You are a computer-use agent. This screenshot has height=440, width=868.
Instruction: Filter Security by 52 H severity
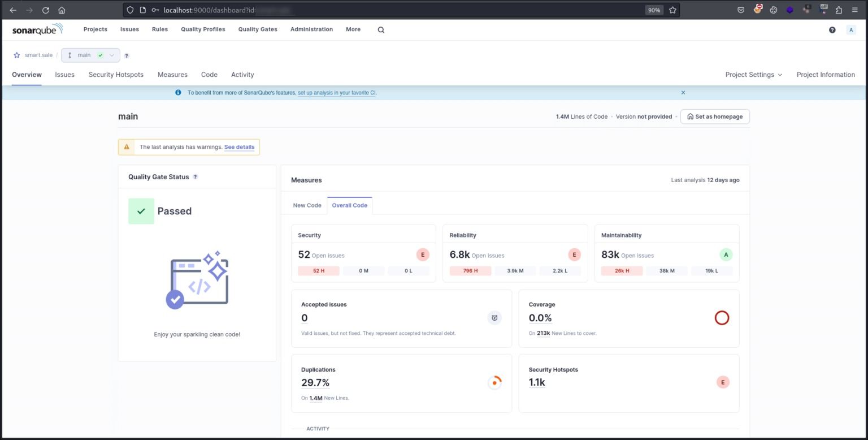pyautogui.click(x=319, y=271)
